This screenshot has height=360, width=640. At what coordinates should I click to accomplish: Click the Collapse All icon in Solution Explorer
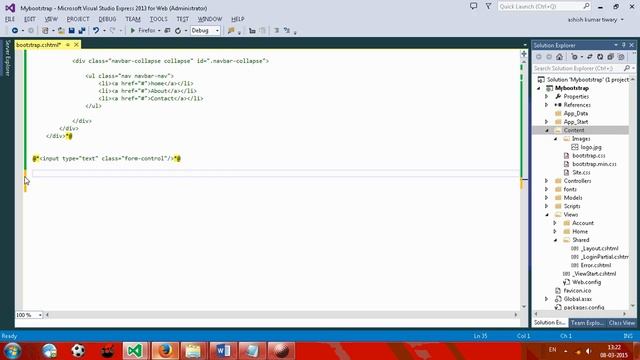611,57
